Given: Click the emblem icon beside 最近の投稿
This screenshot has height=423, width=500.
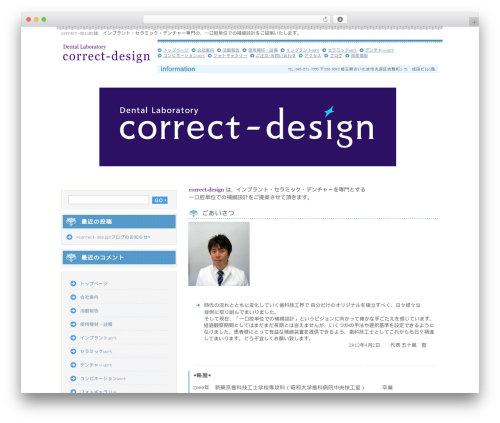Looking at the screenshot, I should pyautogui.click(x=71, y=221).
